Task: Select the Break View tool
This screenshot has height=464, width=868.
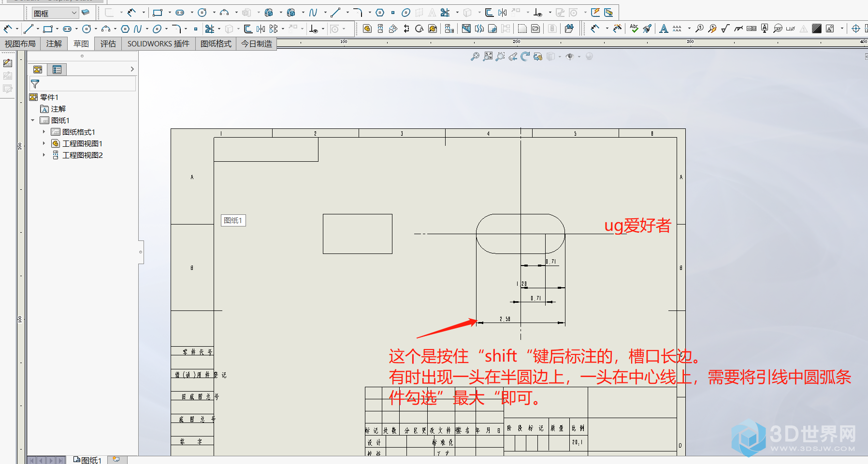Action: click(x=479, y=29)
